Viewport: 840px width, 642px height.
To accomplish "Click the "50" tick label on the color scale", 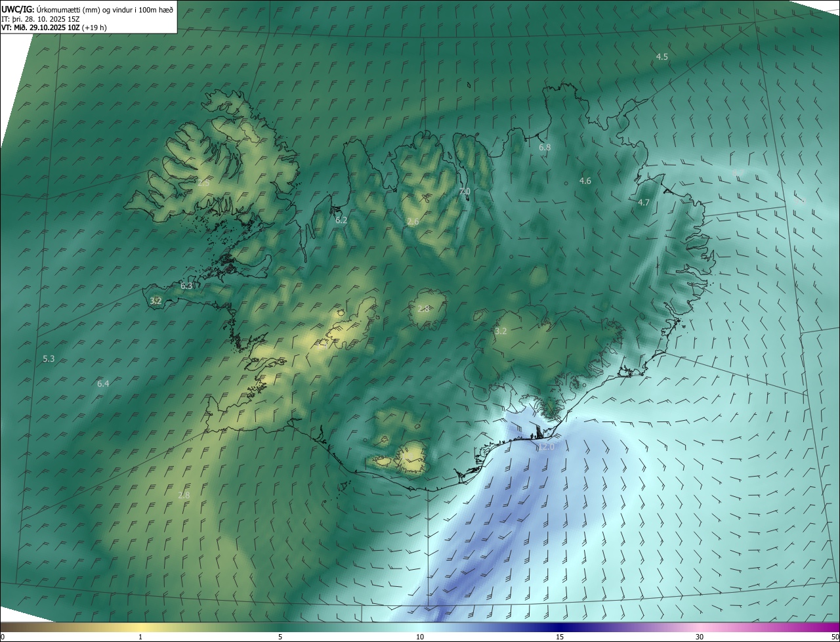I will pyautogui.click(x=835, y=637).
